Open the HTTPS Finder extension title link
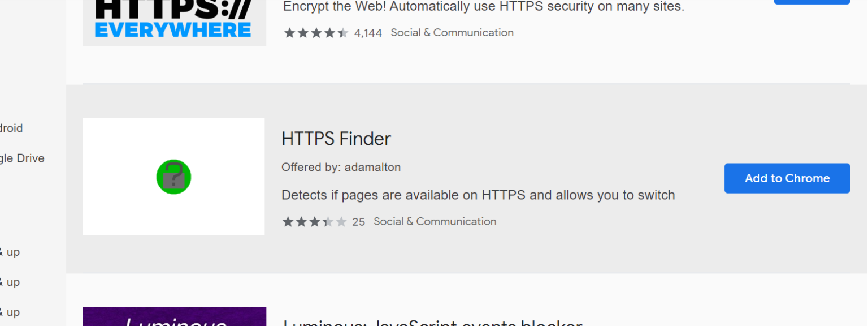 pos(336,139)
